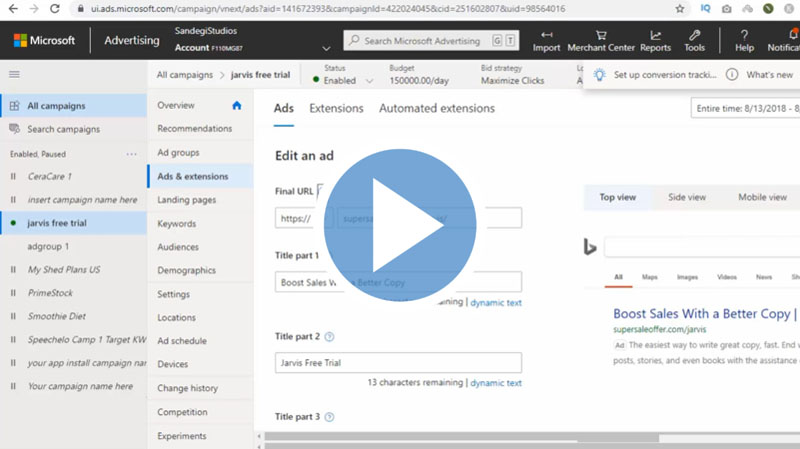Click dynamic text link under Title part 1
This screenshot has width=800, height=449.
(x=496, y=303)
